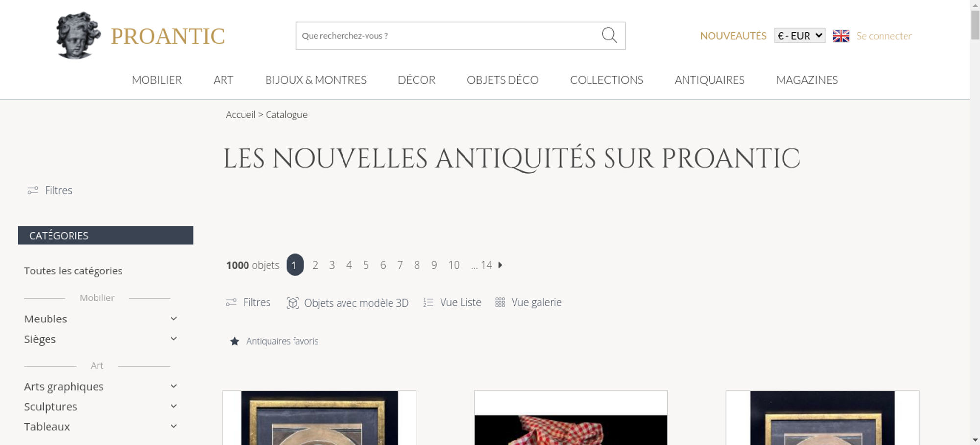
Task: Open the BIJOUX & MONTRES menu
Action: coord(316,80)
